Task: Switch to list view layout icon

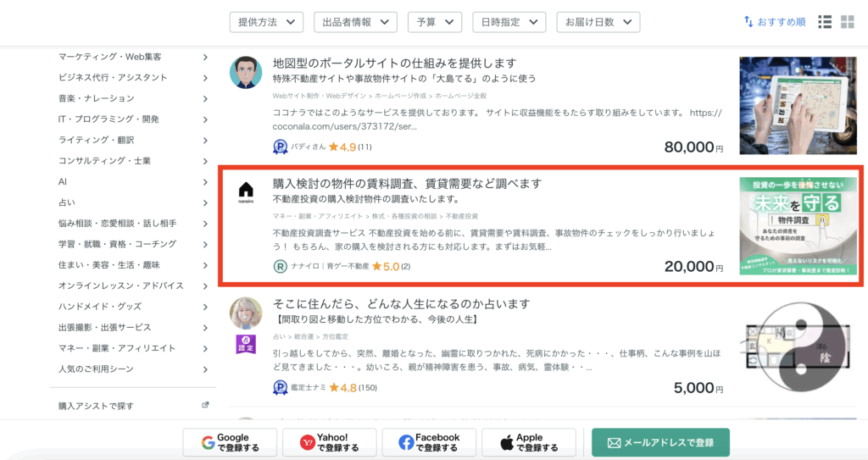Action: [x=825, y=22]
